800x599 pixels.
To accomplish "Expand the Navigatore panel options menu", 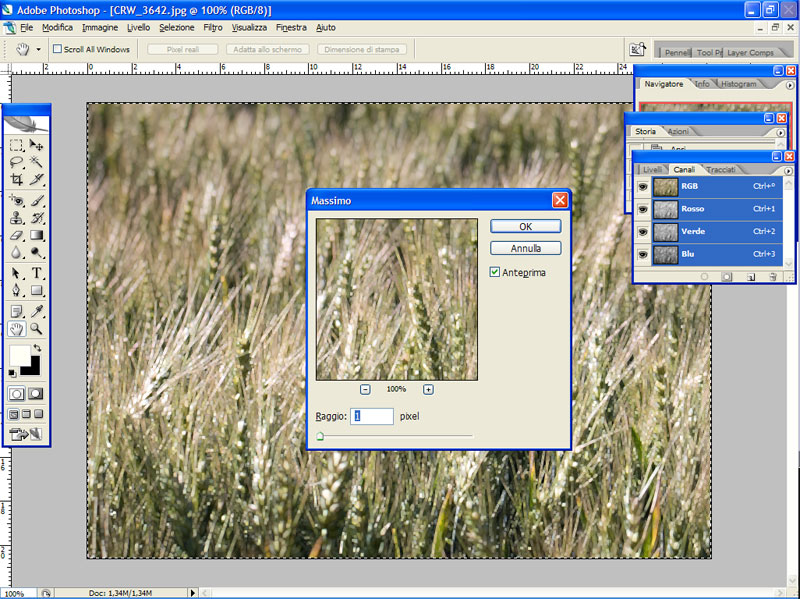I will [x=789, y=85].
